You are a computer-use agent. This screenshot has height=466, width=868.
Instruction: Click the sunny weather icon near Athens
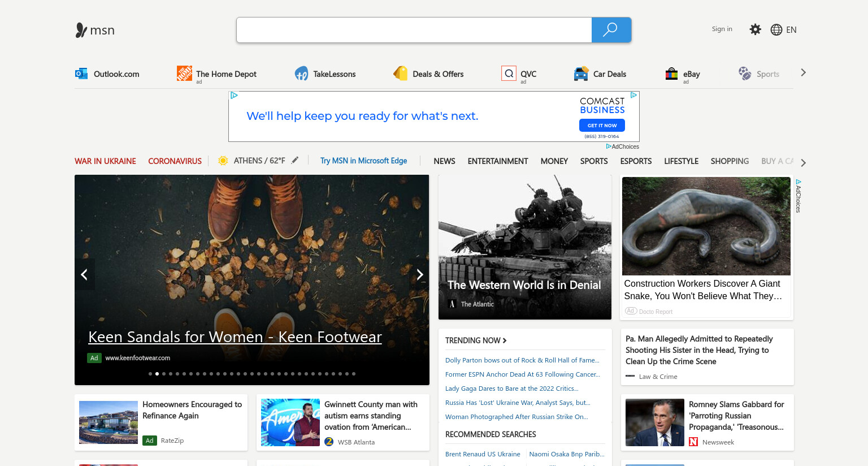[x=223, y=161]
